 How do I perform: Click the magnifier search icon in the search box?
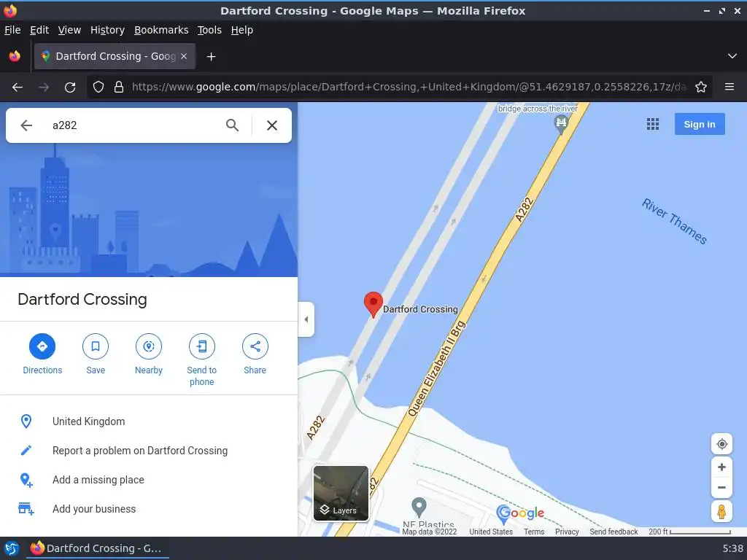click(232, 125)
